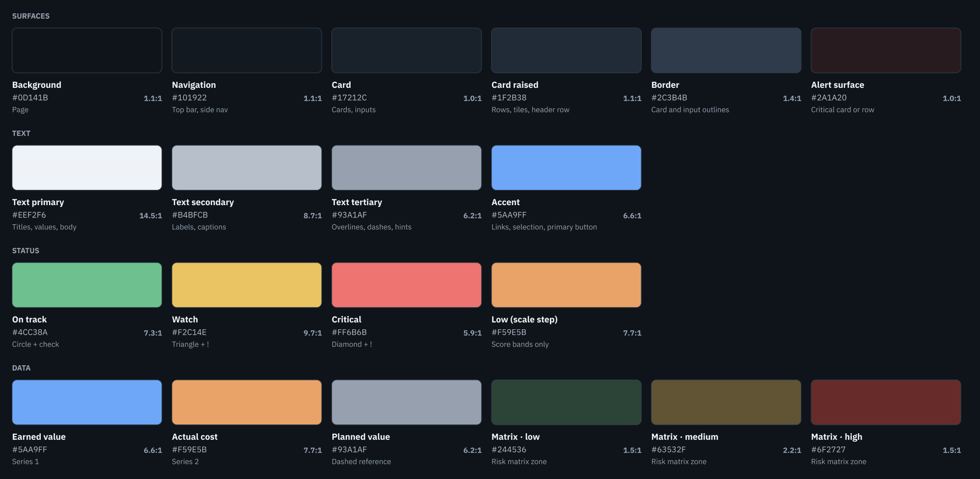Viewport: 980px width, 479px height.
Task: Click 'Top bar, side nav' description
Action: [200, 110]
